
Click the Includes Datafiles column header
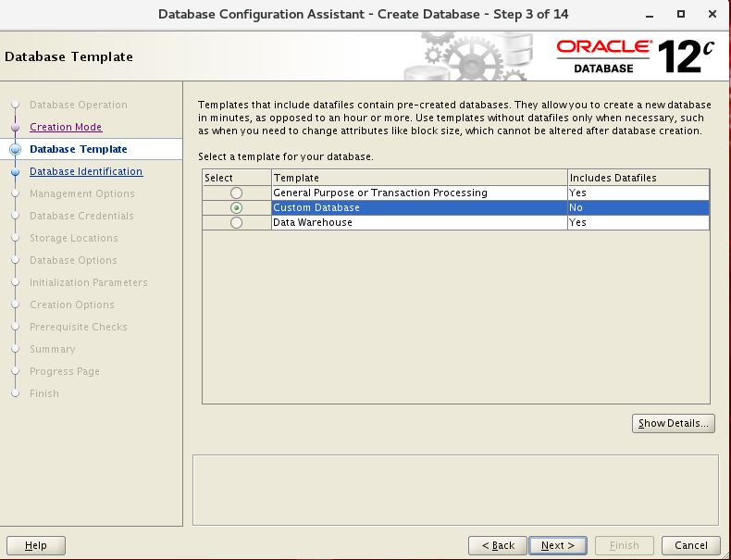click(638, 178)
